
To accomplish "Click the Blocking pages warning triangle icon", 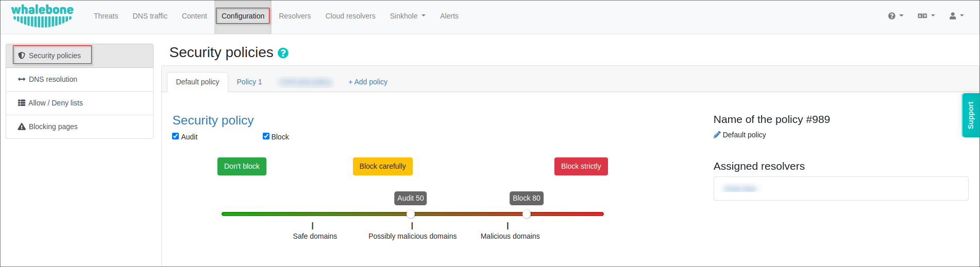I will pos(22,127).
